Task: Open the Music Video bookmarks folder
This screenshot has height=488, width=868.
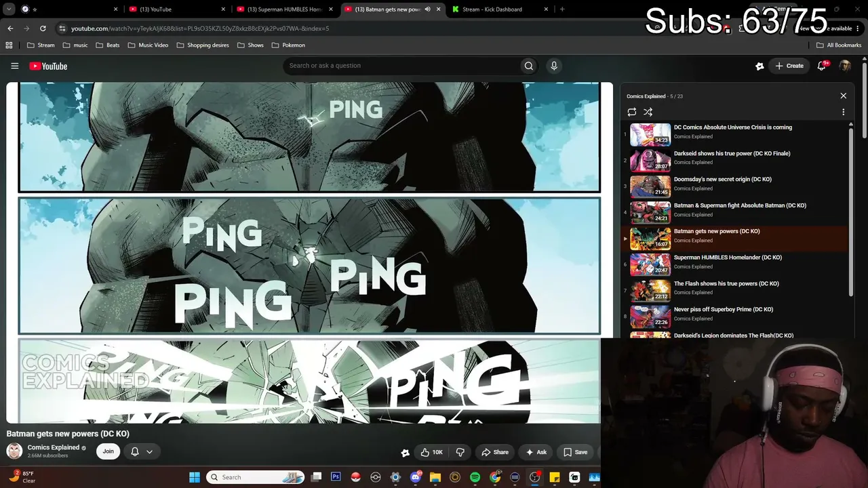Action: pyautogui.click(x=148, y=45)
